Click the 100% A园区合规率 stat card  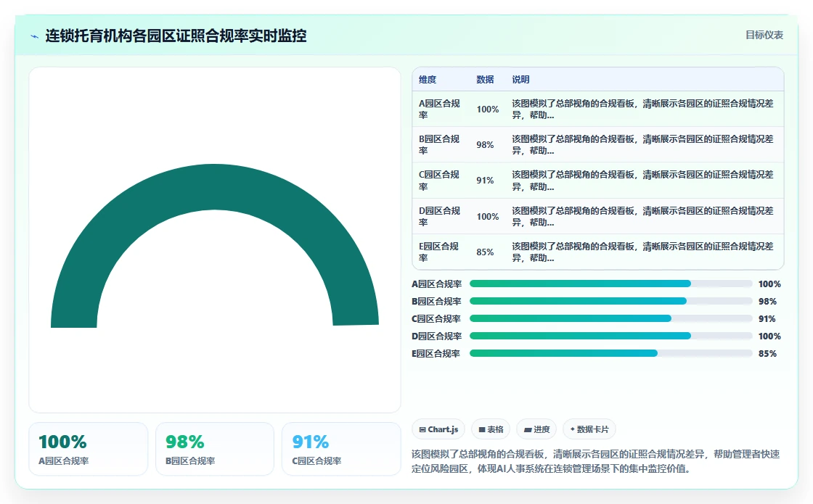(x=88, y=449)
